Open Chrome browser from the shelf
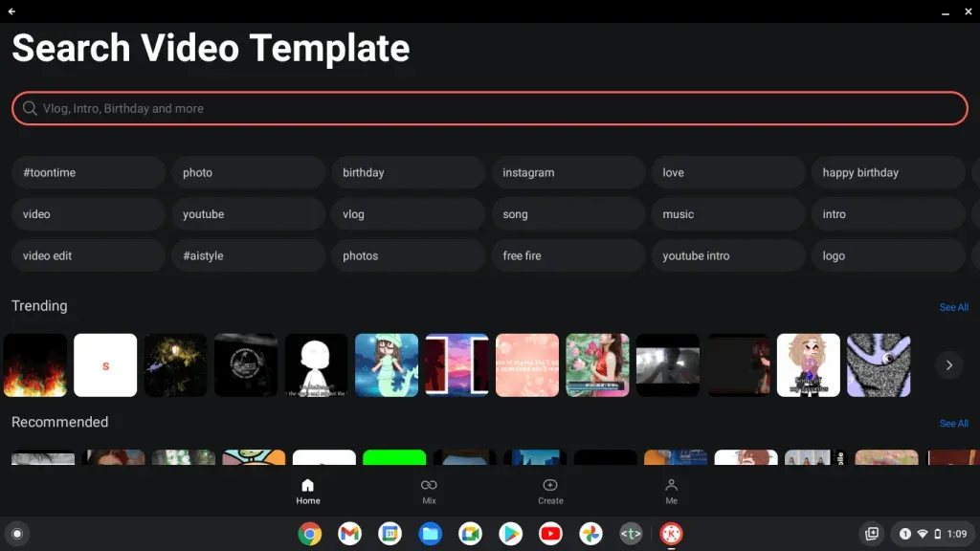 tap(309, 534)
